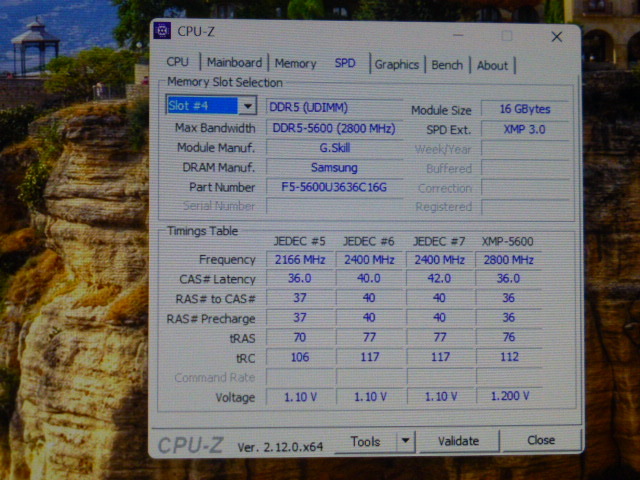The image size is (640, 480).
Task: Click the empty Week/Year field
Action: [524, 149]
